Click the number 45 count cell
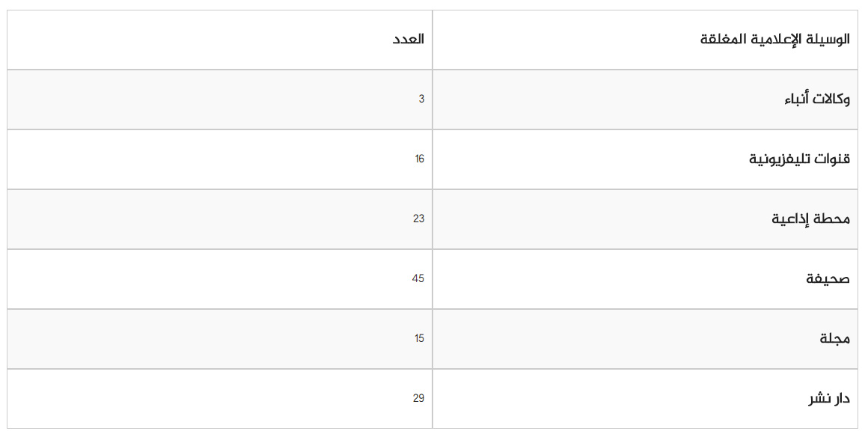Viewport: 868px width, 437px height. (418, 279)
